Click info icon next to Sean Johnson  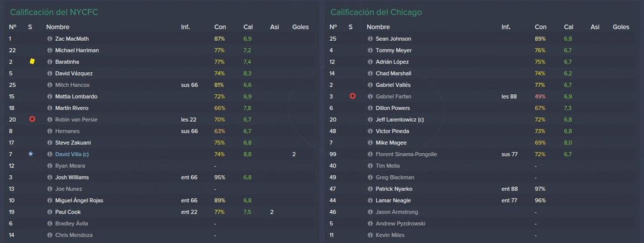click(370, 38)
